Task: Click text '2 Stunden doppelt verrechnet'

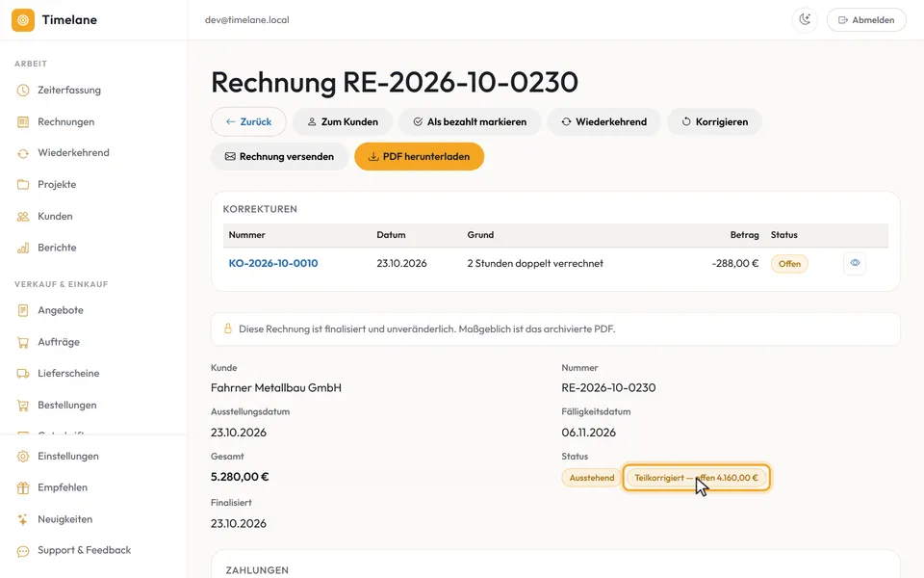Action: pyautogui.click(x=535, y=264)
